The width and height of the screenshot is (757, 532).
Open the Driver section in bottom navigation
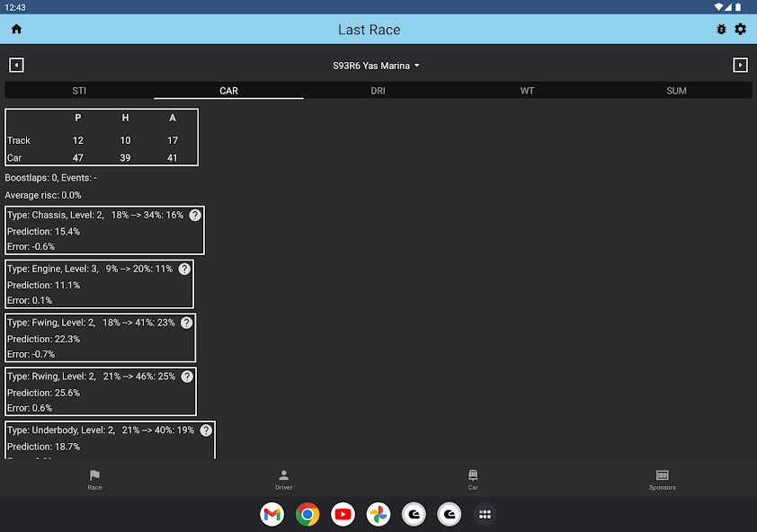tap(283, 481)
